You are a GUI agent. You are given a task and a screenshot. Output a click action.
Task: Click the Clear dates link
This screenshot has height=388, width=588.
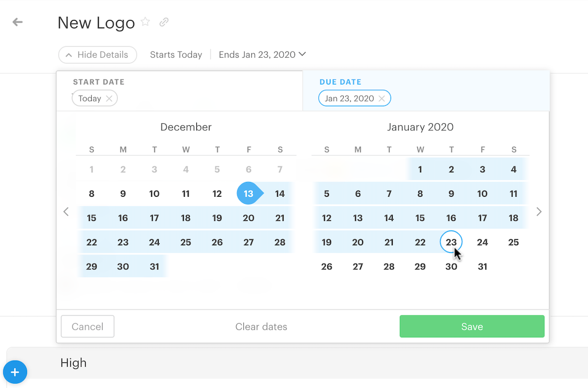(261, 326)
